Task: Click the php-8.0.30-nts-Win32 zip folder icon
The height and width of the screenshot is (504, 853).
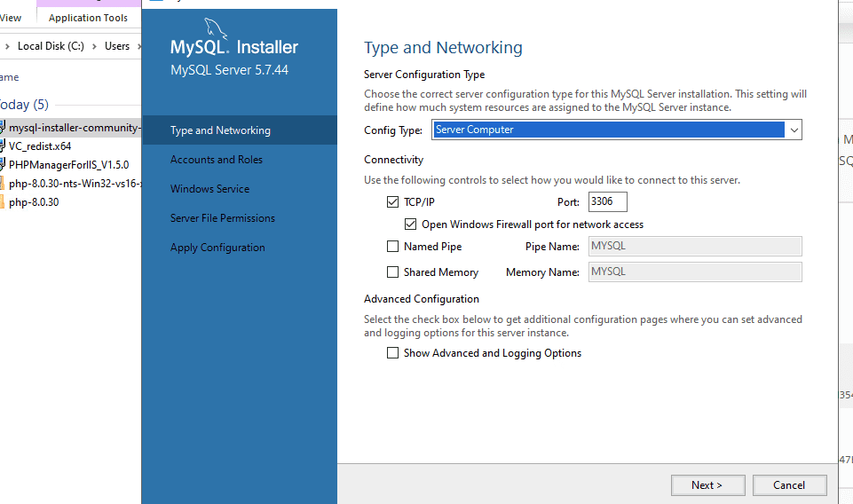Action: tap(3, 184)
